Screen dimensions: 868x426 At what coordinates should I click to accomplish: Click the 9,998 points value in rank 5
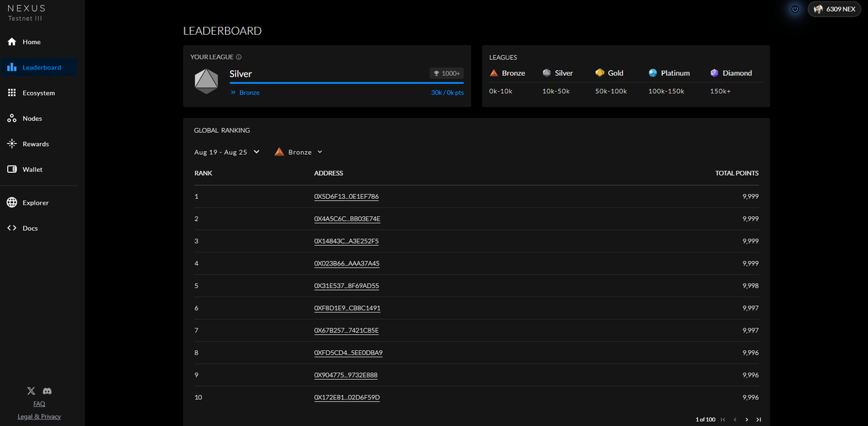(x=751, y=286)
